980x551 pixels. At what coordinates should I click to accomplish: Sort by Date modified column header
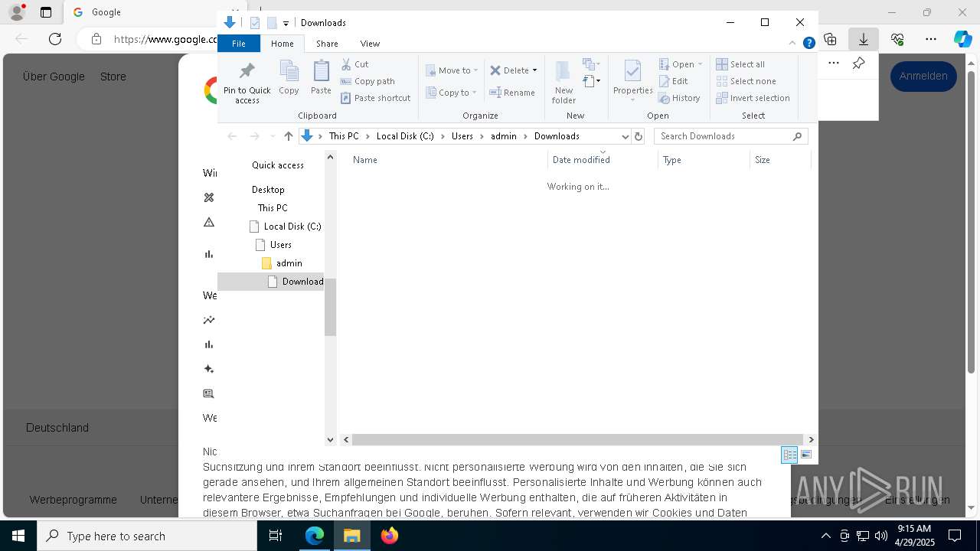(x=603, y=160)
